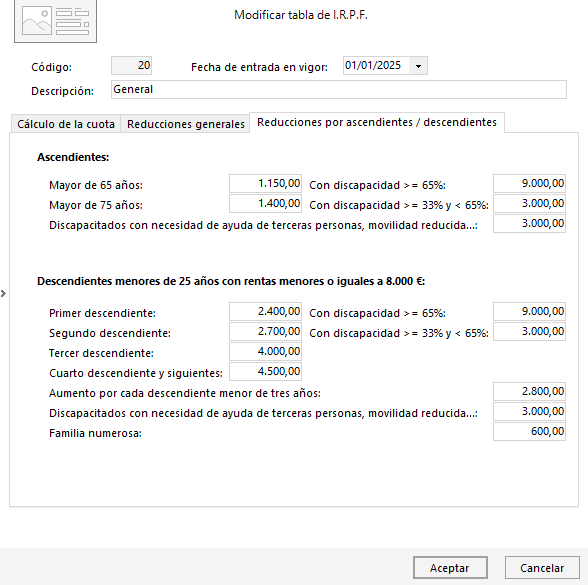Viewport: 588px width, 585px height.
Task: Click the Fecha de entrada en vigor label
Action: click(259, 67)
